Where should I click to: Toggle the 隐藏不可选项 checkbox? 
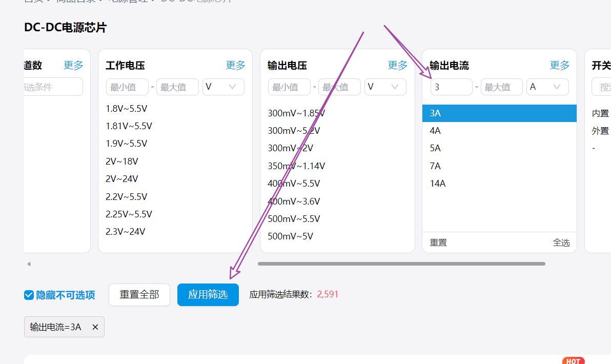(x=29, y=295)
